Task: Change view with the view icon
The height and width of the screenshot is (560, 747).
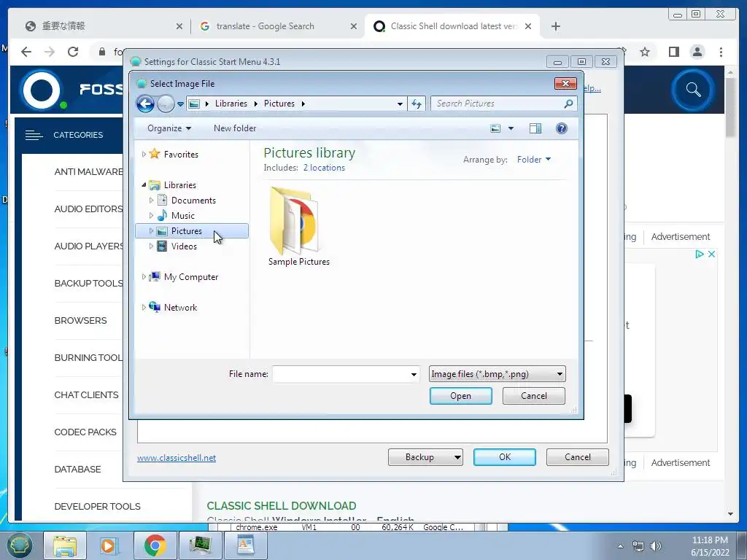Action: click(495, 128)
